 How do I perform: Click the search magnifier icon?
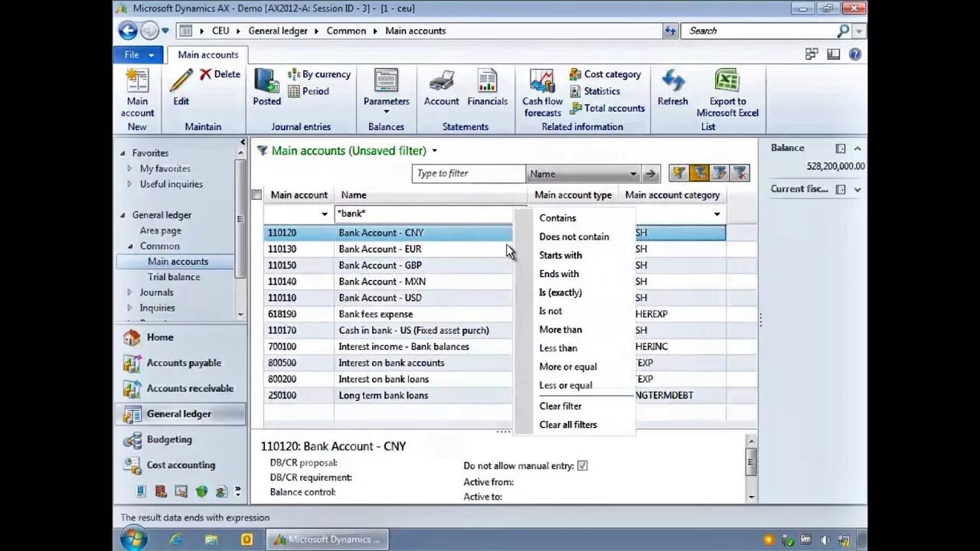click(x=843, y=31)
